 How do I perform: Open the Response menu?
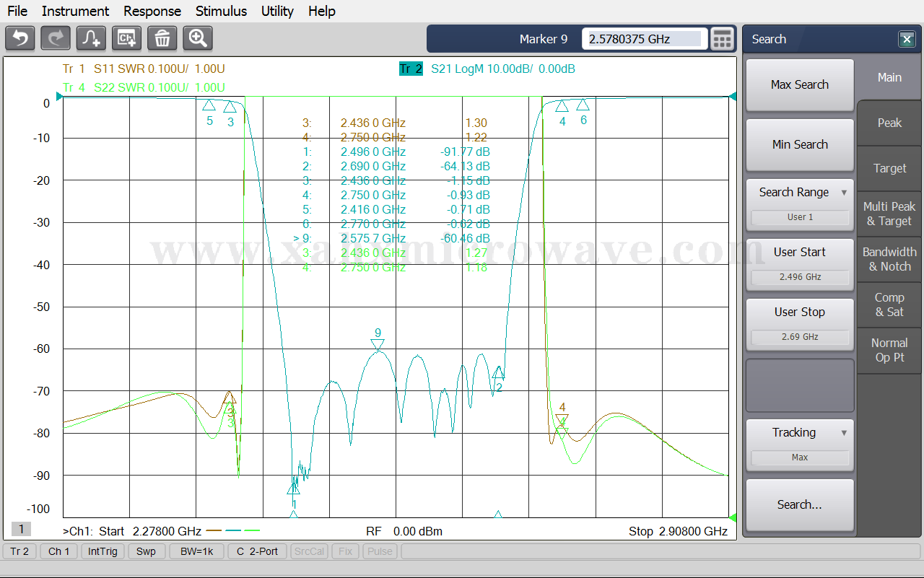coord(152,11)
